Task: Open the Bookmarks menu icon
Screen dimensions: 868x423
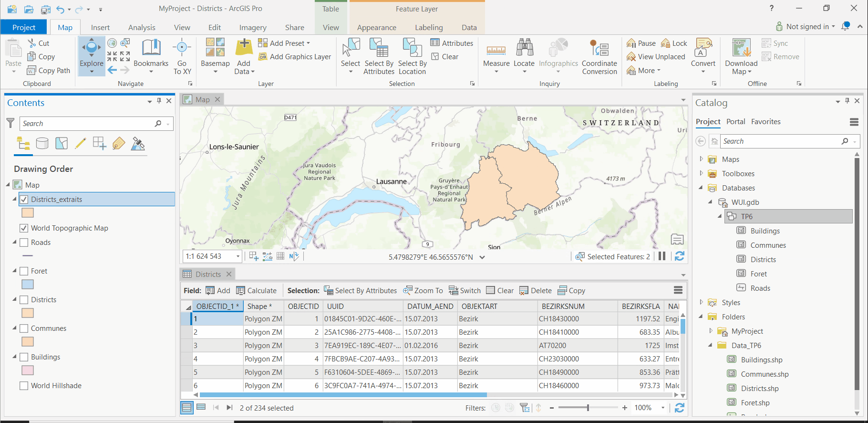Action: pyautogui.click(x=151, y=48)
